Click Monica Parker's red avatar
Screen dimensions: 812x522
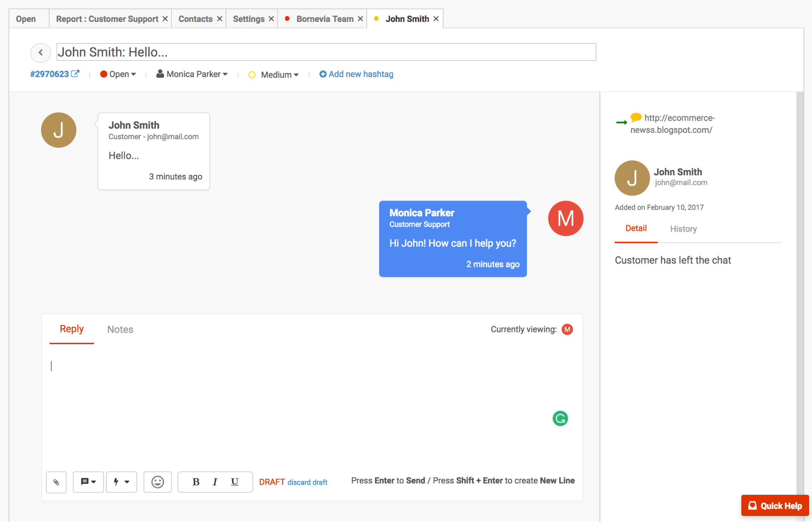(x=565, y=218)
